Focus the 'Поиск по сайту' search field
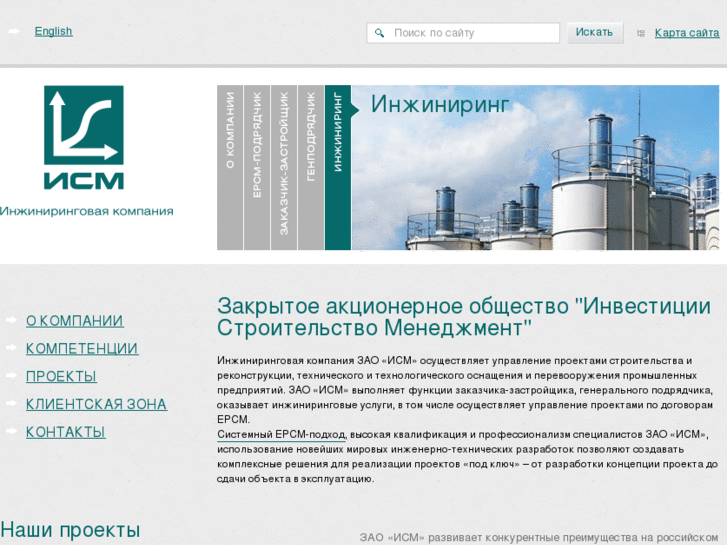This screenshot has height=545, width=727. point(463,33)
